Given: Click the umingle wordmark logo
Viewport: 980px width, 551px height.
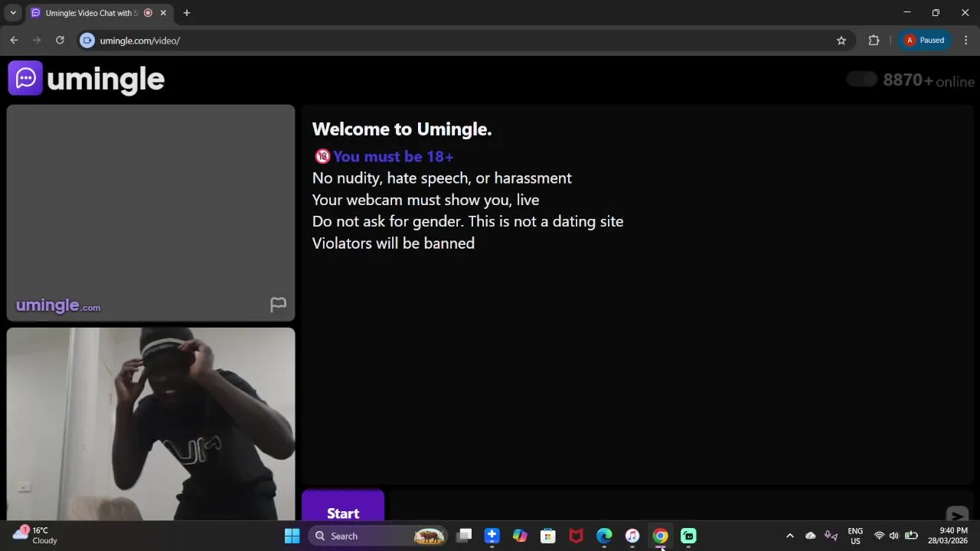Looking at the screenshot, I should click(x=106, y=79).
